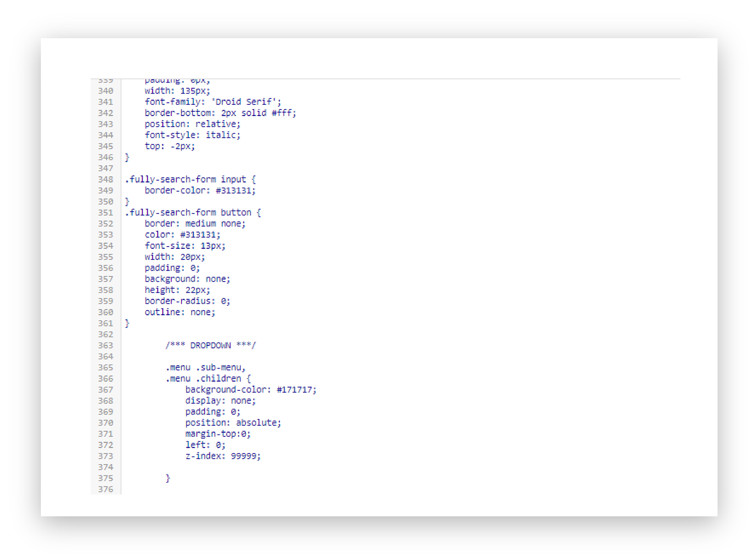
Task: Click '.menu .children {' selector
Action: 208,379
